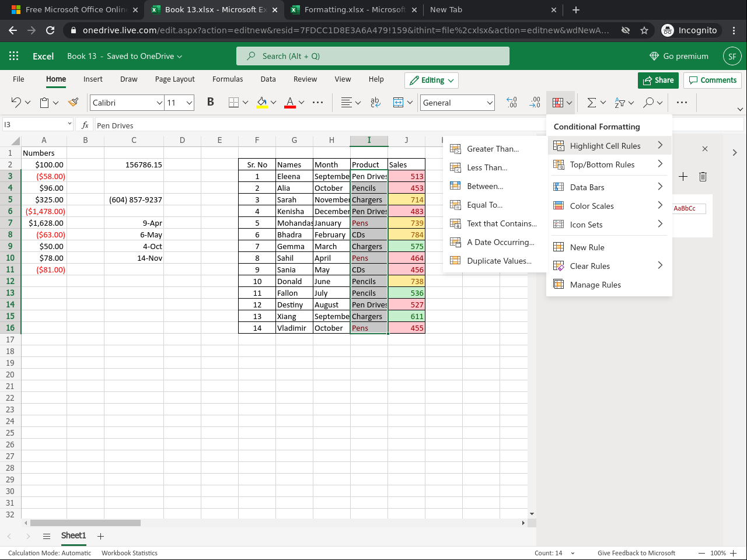Screen dimensions: 747x560
Task: Click the AutoSum sigma icon
Action: click(x=592, y=103)
